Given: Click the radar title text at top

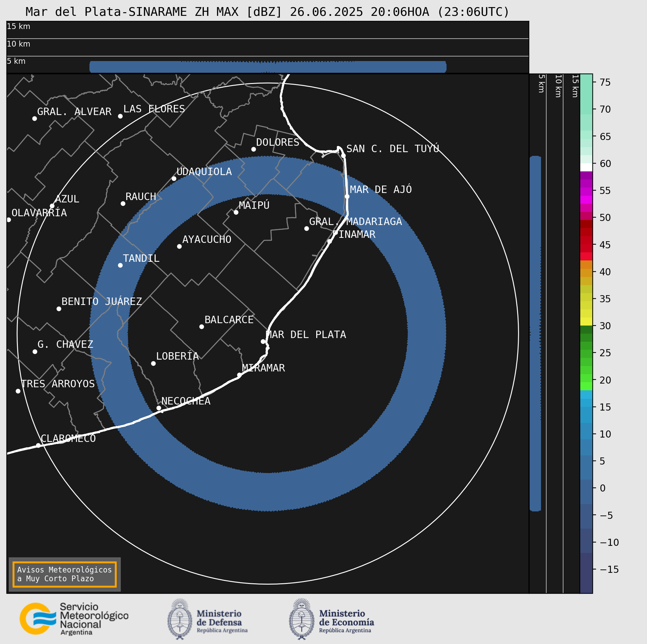Looking at the screenshot, I should point(267,12).
